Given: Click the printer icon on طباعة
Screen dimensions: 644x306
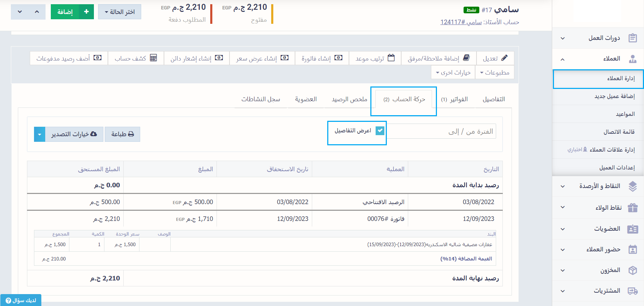Looking at the screenshot, I should click(x=131, y=134).
